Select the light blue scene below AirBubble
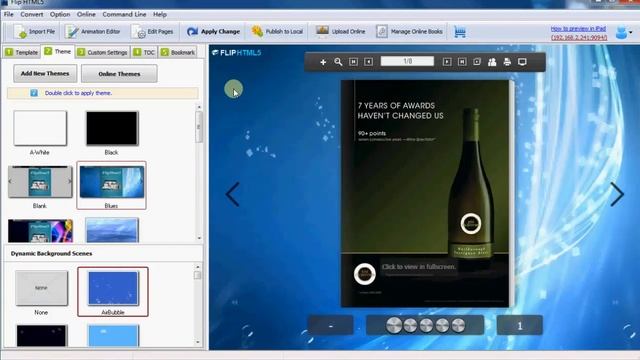Screen dimensions: 640x360 (113, 336)
